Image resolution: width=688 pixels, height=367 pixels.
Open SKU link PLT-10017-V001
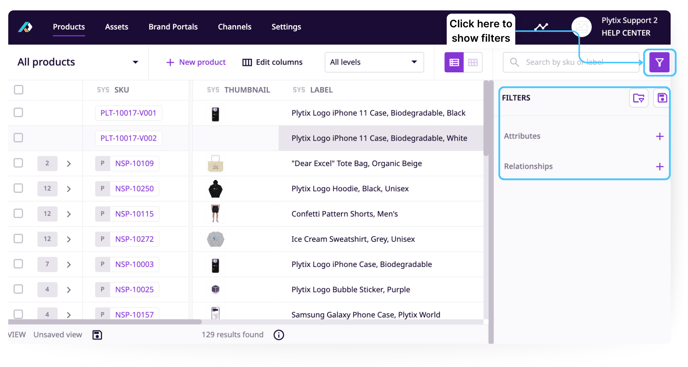point(128,113)
